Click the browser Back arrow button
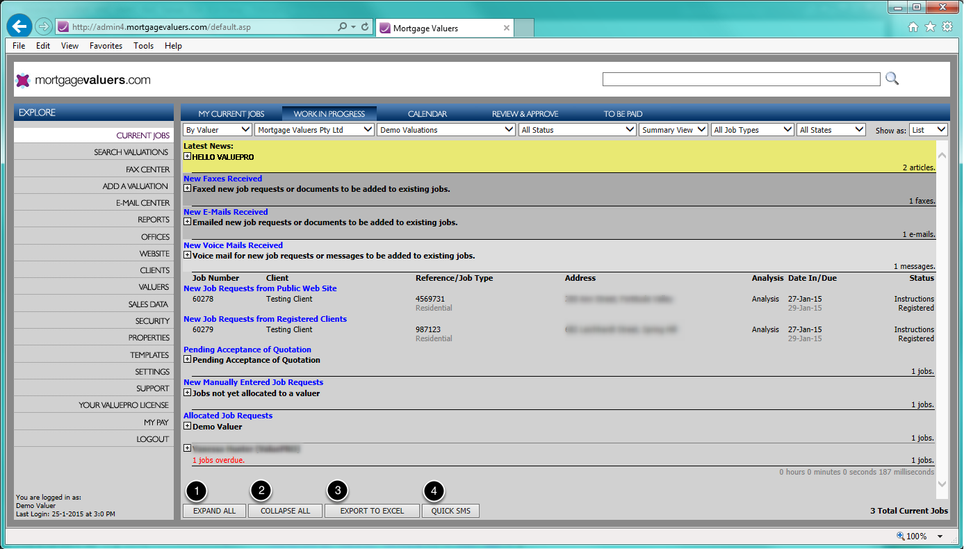This screenshot has height=549, width=980. [x=19, y=27]
